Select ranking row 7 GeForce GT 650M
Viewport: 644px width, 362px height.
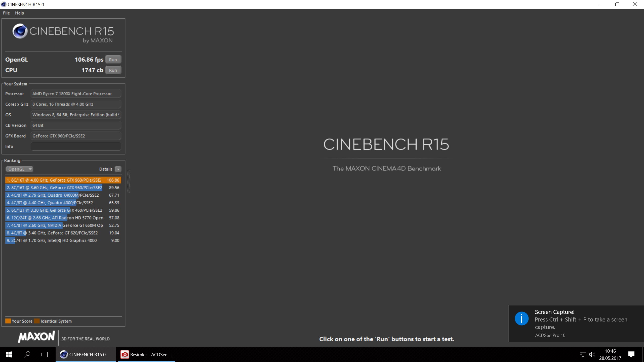[63, 225]
